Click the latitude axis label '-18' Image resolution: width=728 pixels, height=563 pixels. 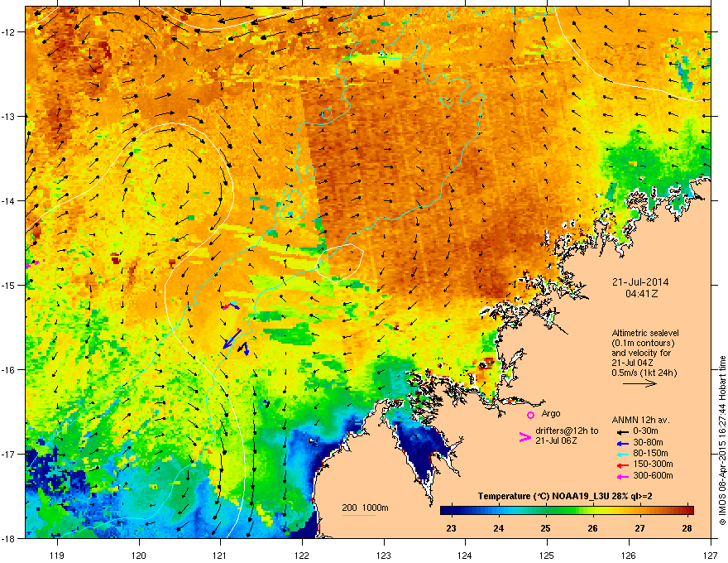click(7, 538)
